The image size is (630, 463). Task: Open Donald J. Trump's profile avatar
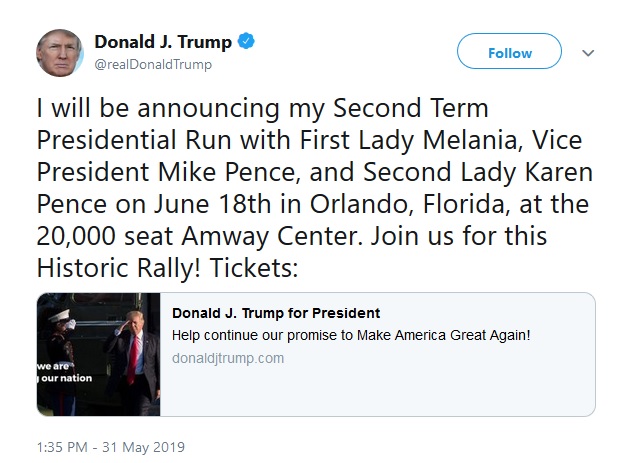pos(60,53)
